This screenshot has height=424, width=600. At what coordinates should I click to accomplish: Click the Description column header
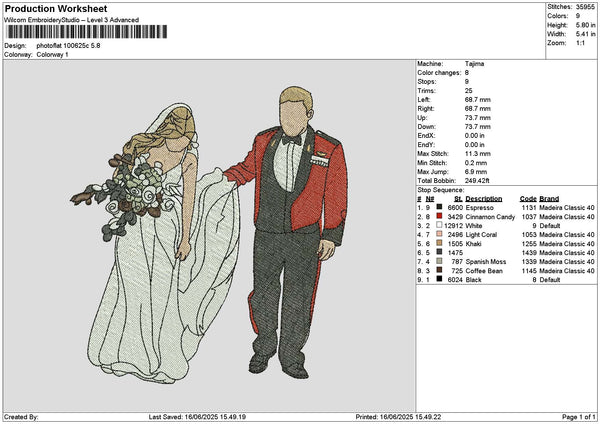point(485,198)
